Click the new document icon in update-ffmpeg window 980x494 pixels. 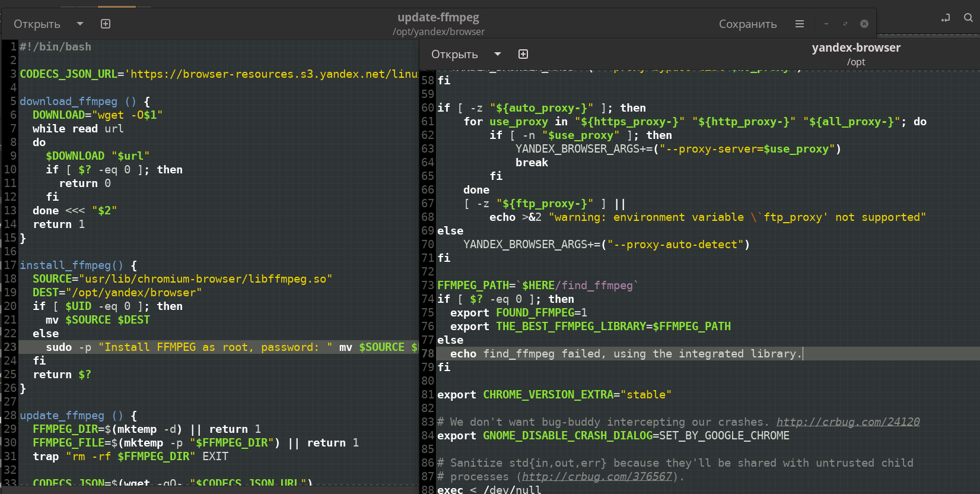[106, 24]
